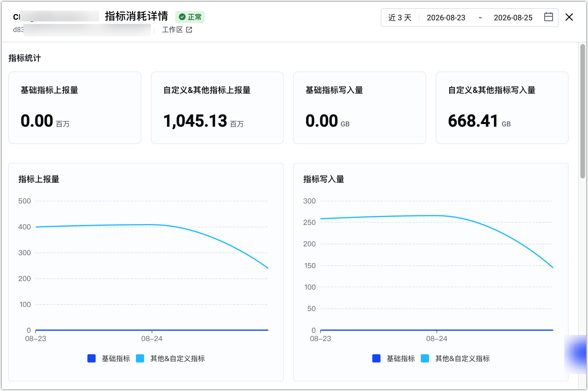
Task: Toggle 其他&自定义指标 legend in 指标上报量 chart
Action: coord(171,358)
